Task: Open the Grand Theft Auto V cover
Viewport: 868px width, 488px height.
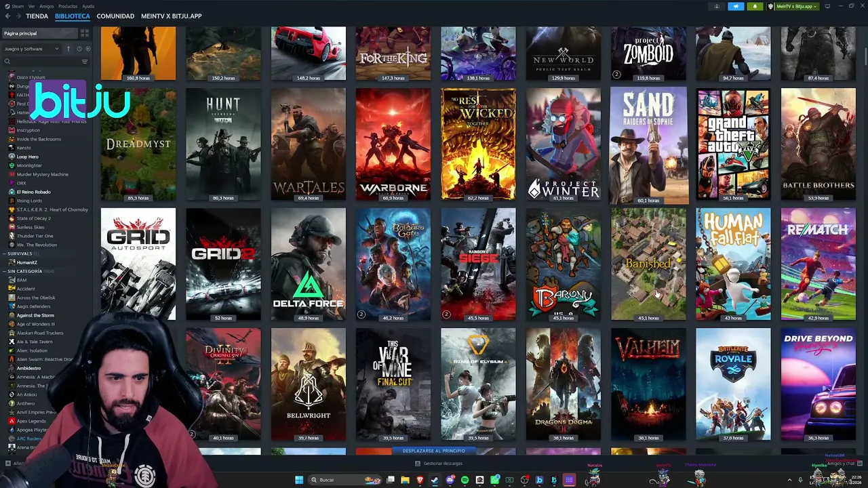Action: 733,144
